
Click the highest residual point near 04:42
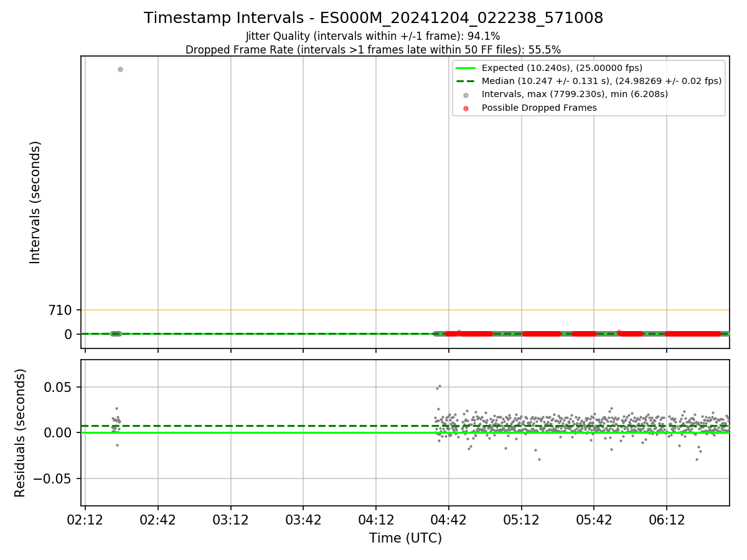(439, 386)
